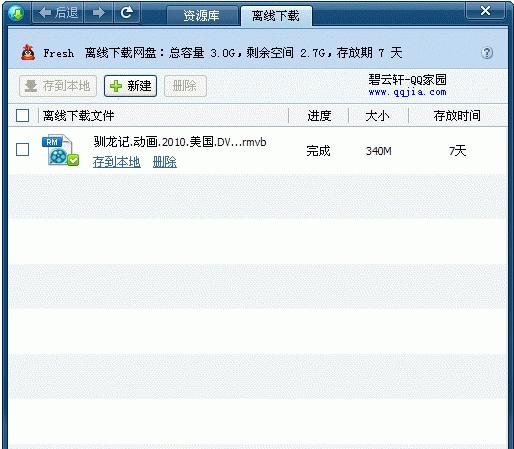Click the green plus 新建 button

(x=130, y=86)
